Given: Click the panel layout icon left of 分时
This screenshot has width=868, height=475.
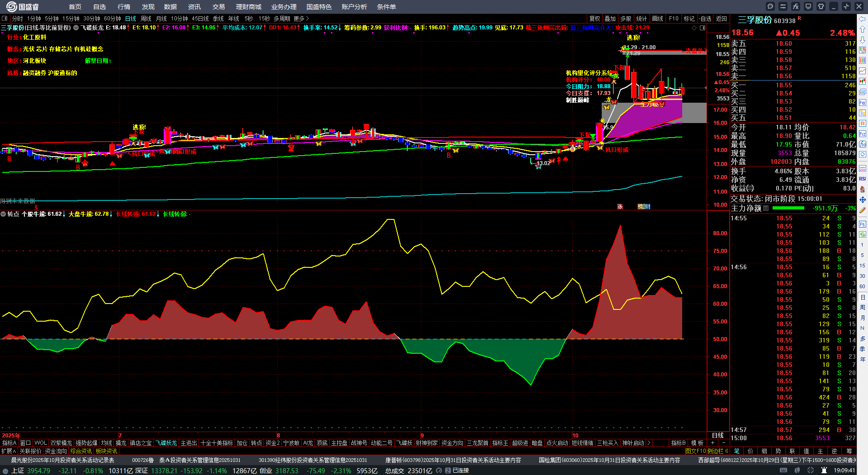Looking at the screenshot, I should [5, 19].
